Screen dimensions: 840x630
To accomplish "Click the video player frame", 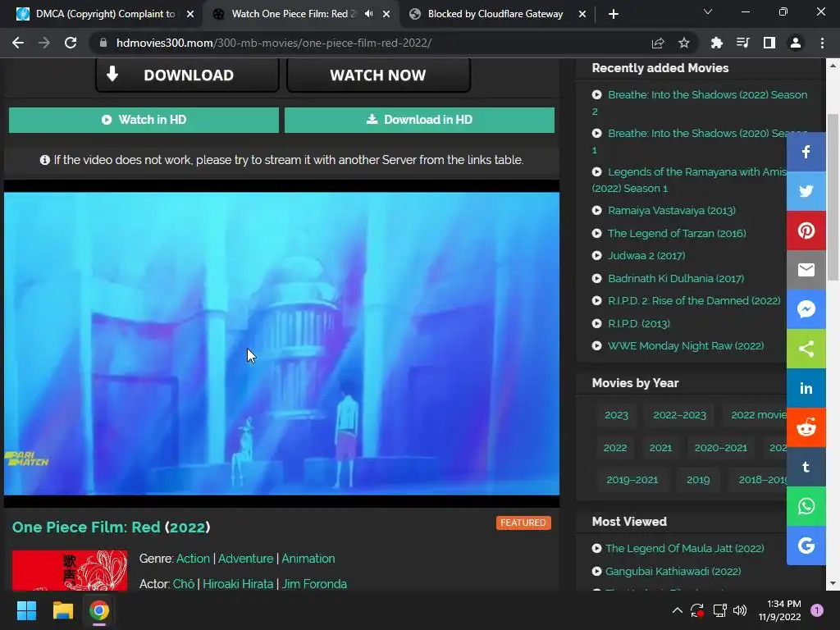I will pos(282,344).
